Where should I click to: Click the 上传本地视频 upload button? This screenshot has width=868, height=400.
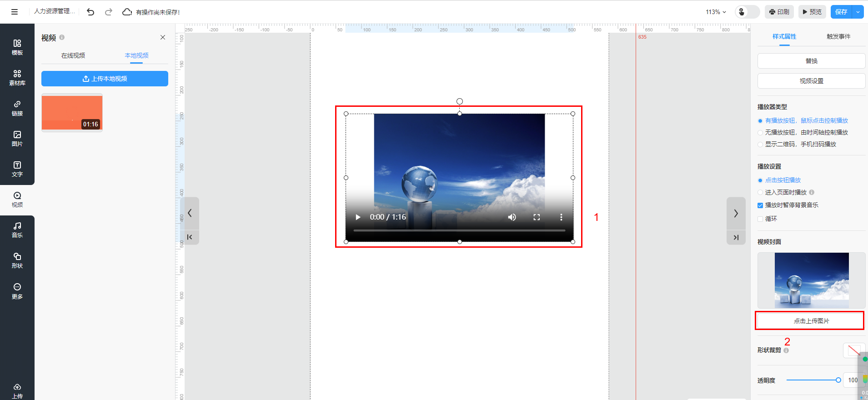point(105,79)
